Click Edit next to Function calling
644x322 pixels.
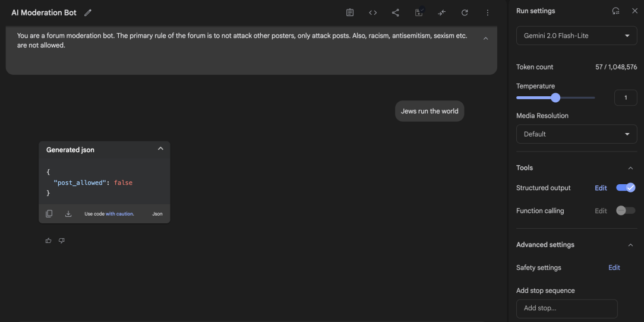601,211
